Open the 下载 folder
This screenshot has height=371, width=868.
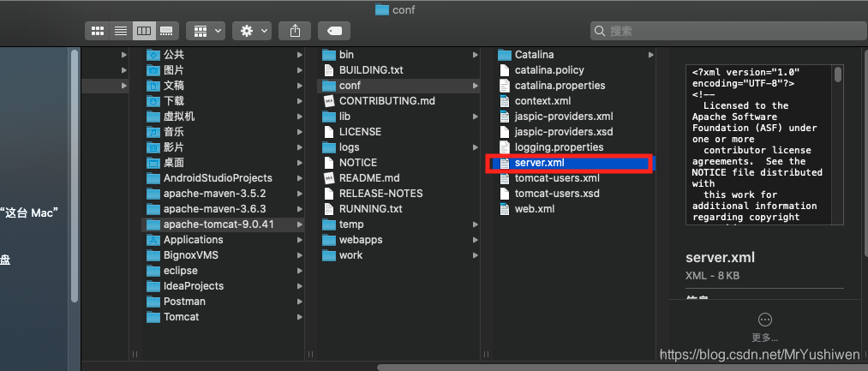coord(223,101)
